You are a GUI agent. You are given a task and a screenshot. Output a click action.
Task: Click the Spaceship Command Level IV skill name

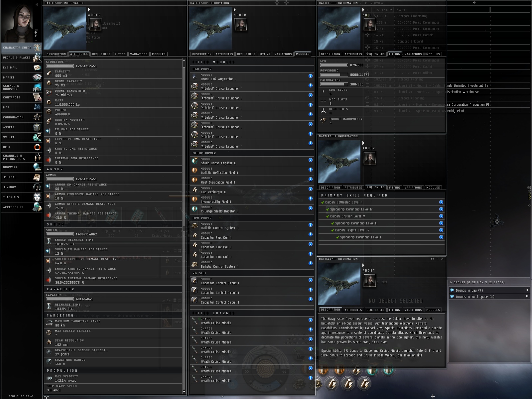351,209
